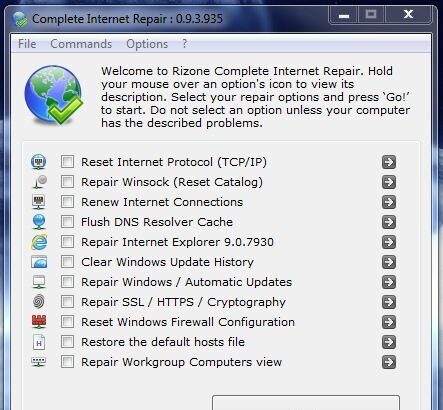Screen dimensions: 443x410
Task: Run Restore the default hosts file arrow button
Action: [389, 342]
